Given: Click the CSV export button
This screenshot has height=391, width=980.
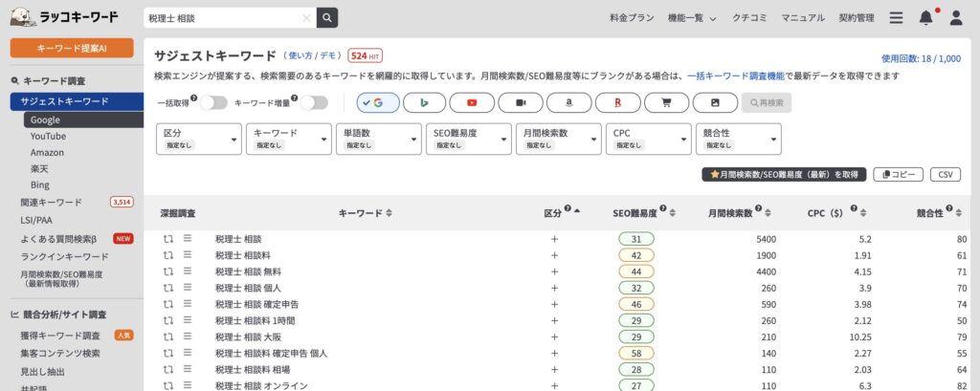Looking at the screenshot, I should [945, 174].
